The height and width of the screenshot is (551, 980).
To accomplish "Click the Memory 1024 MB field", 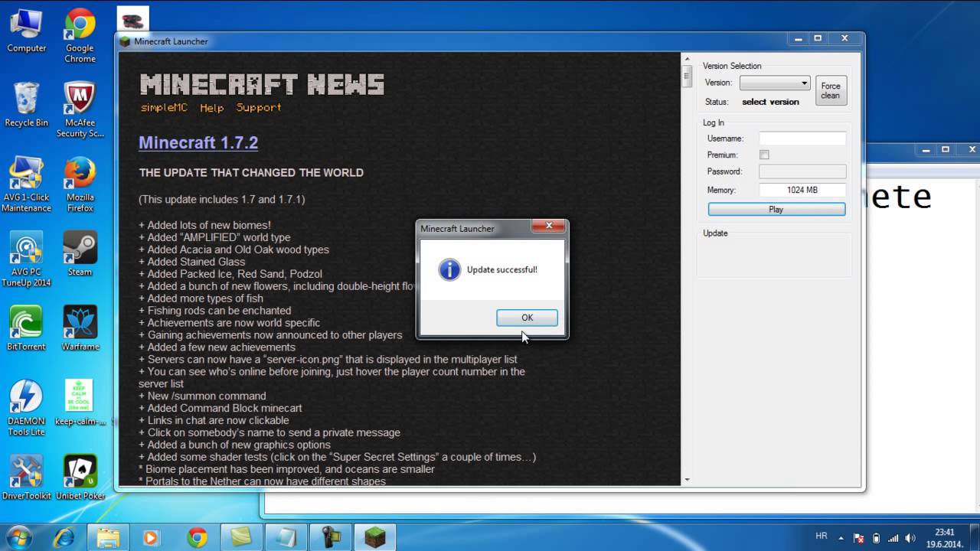I will (x=802, y=190).
